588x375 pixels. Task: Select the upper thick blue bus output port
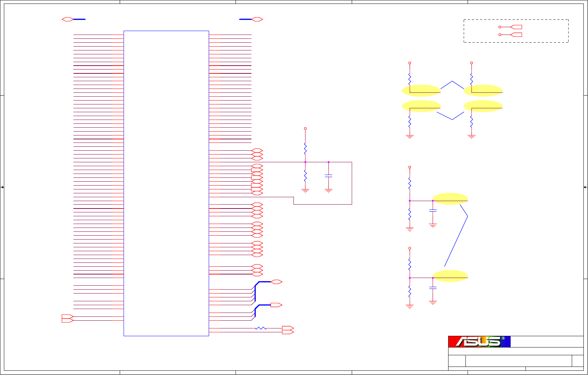[276, 282]
